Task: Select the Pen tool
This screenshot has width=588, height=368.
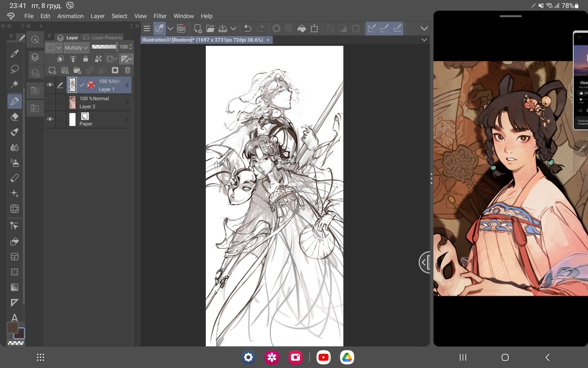Action: click(15, 101)
